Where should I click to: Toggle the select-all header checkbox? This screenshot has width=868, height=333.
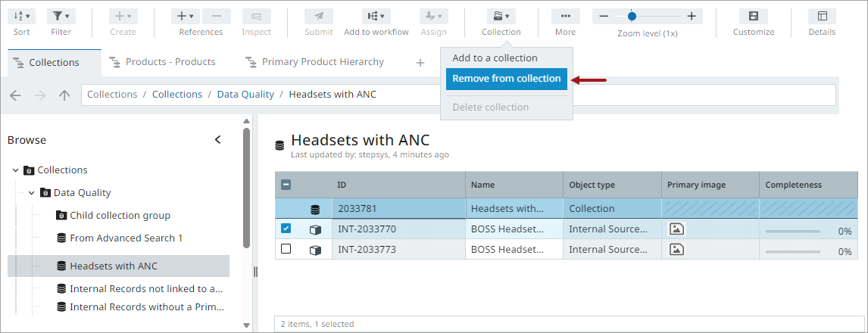pos(286,185)
